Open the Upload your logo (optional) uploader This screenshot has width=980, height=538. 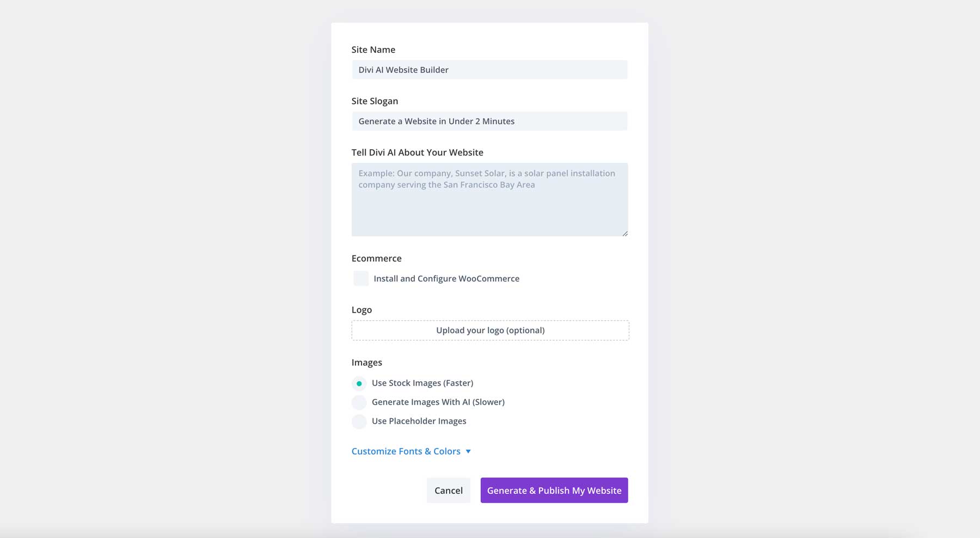pos(489,330)
